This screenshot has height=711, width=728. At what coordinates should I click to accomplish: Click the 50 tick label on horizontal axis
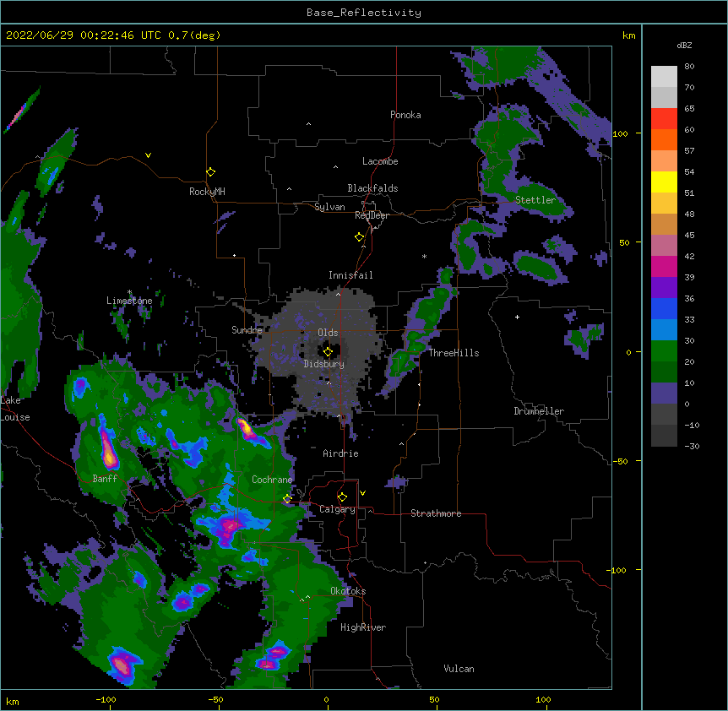point(434,699)
